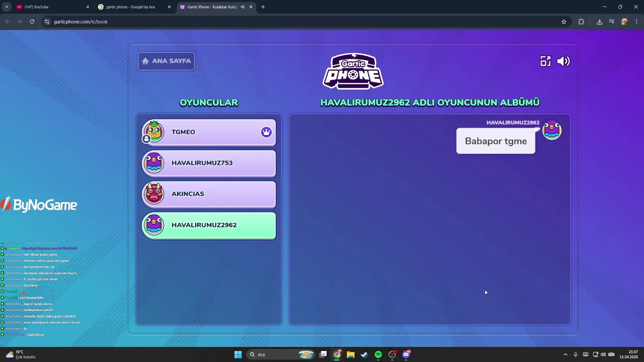This screenshot has height=362, width=644.
Task: Mute the Gartic Phone sound speaker icon
Action: pos(563,61)
